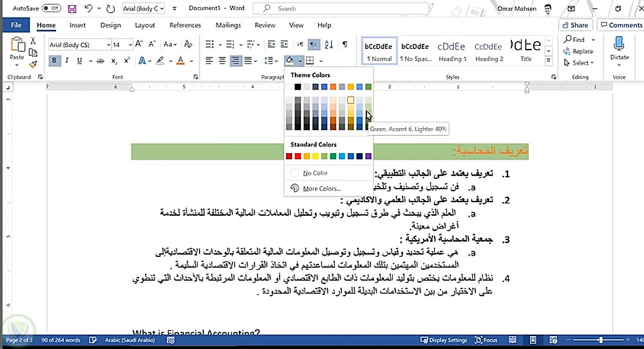Click the Dictate microphone icon
644x349 pixels.
click(619, 44)
